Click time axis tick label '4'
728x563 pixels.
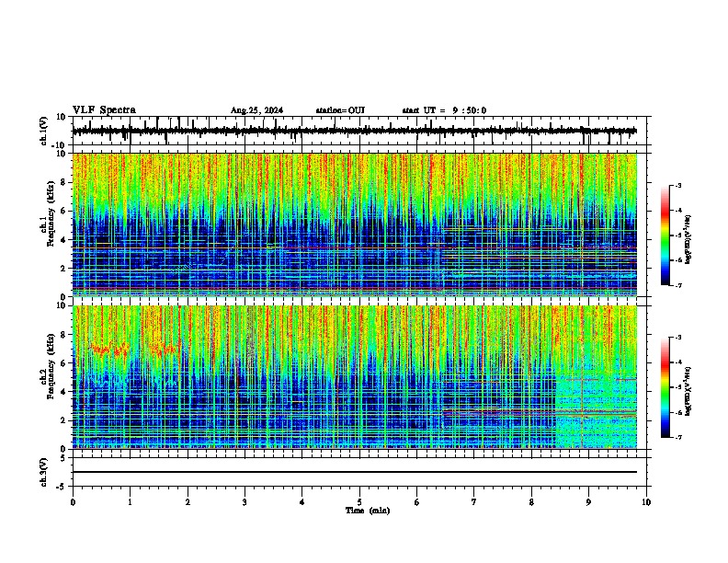[x=302, y=502]
